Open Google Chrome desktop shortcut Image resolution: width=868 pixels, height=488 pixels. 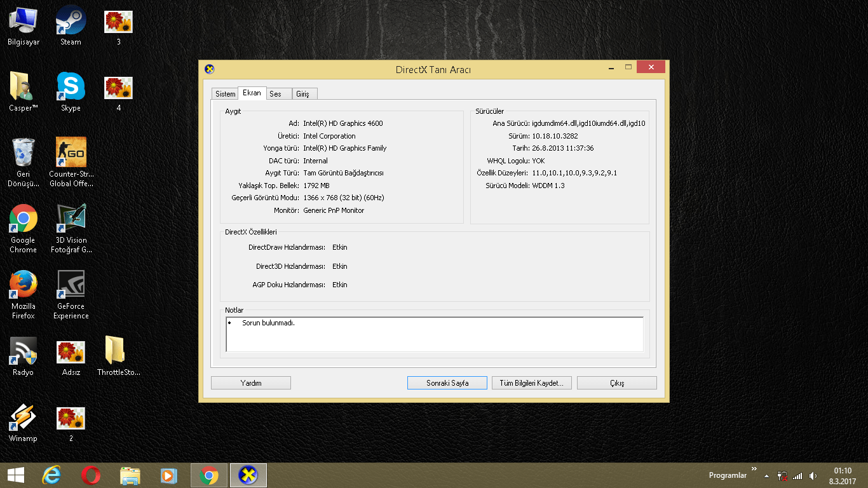tap(23, 228)
